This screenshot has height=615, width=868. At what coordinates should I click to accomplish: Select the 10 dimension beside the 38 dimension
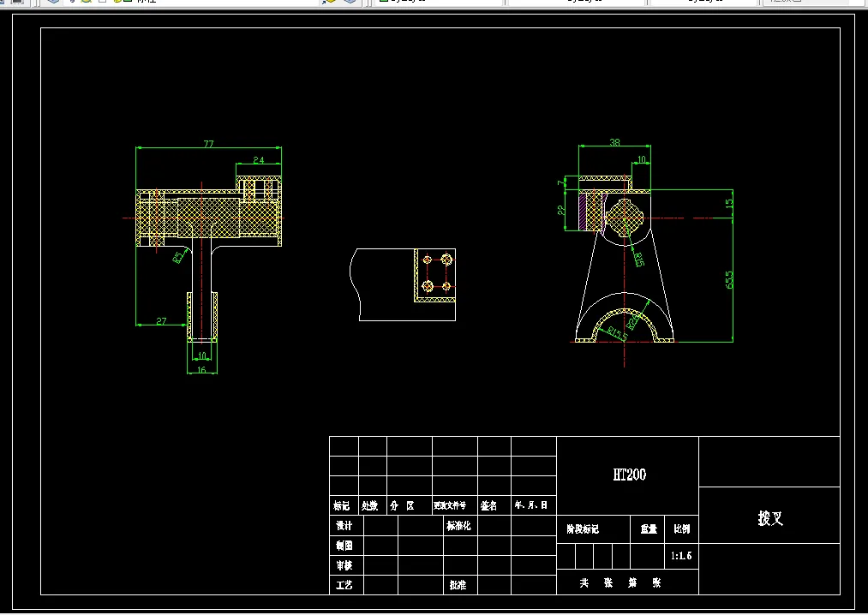(641, 159)
